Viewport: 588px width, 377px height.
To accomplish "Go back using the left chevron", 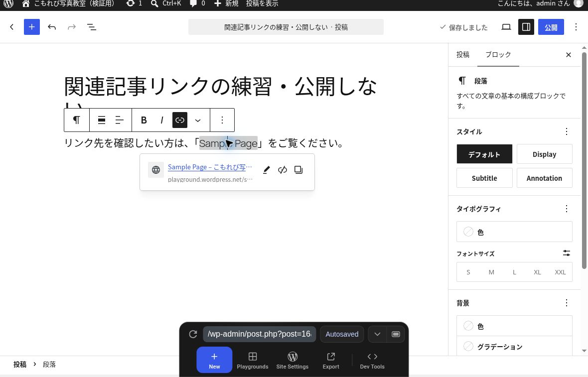I will pyautogui.click(x=12, y=27).
